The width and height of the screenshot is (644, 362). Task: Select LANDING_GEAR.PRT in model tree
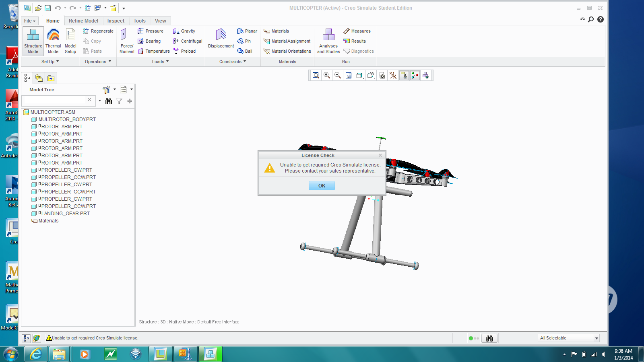pyautogui.click(x=60, y=214)
